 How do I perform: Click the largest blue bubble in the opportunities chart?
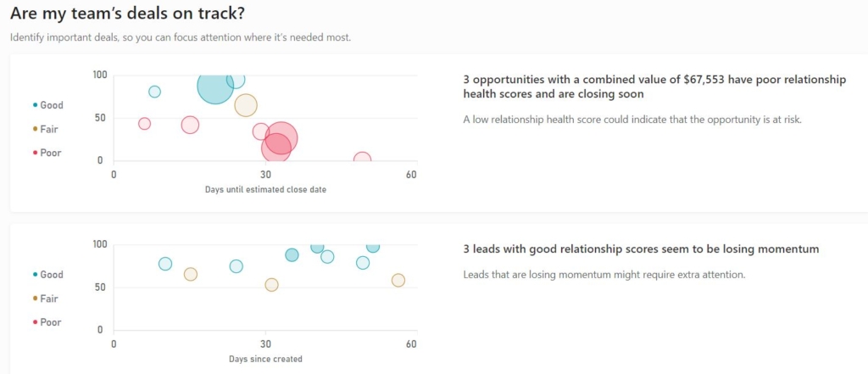coord(215,86)
